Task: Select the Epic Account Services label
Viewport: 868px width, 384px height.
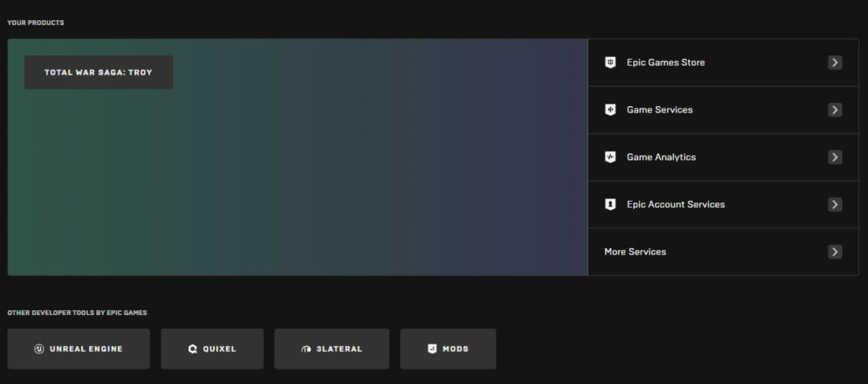Action: coord(675,205)
